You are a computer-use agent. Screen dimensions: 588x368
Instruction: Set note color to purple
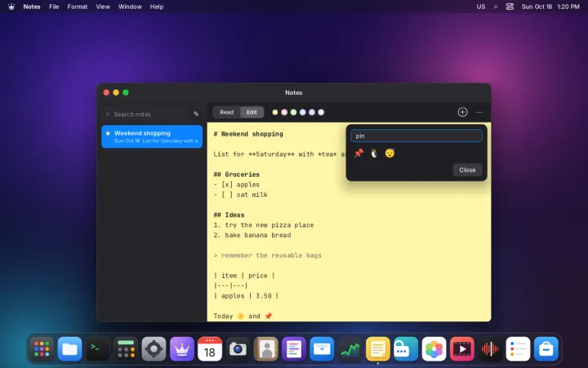[x=312, y=112]
